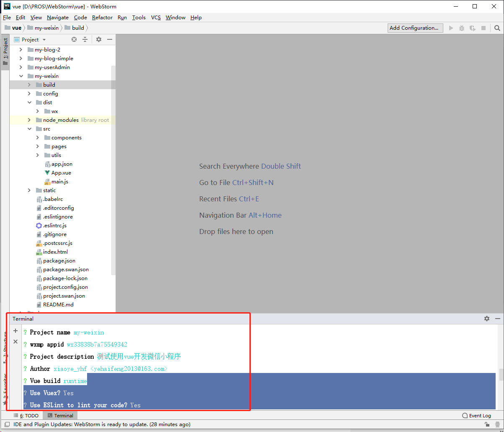The width and height of the screenshot is (504, 432).
Task: Expand the my-userAdmin folder
Action: tap(21, 67)
